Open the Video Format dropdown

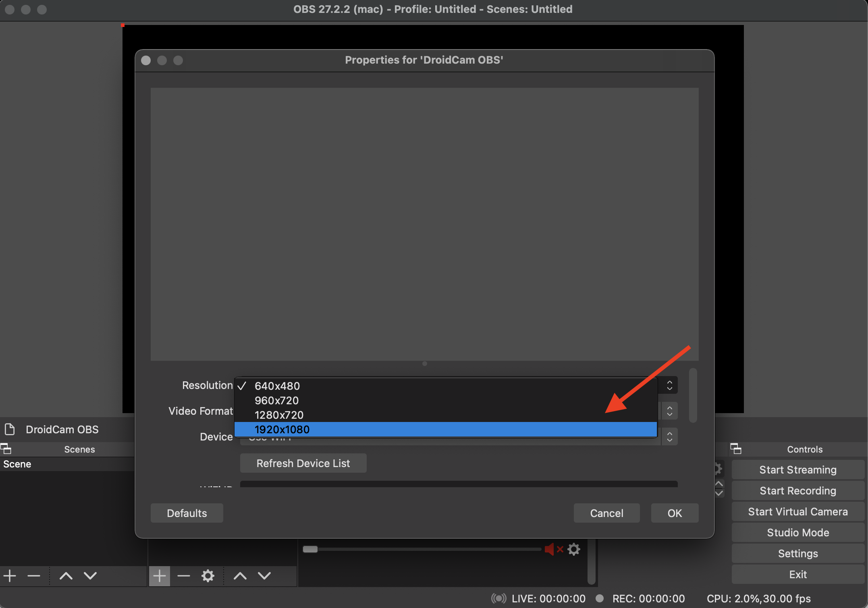click(669, 411)
